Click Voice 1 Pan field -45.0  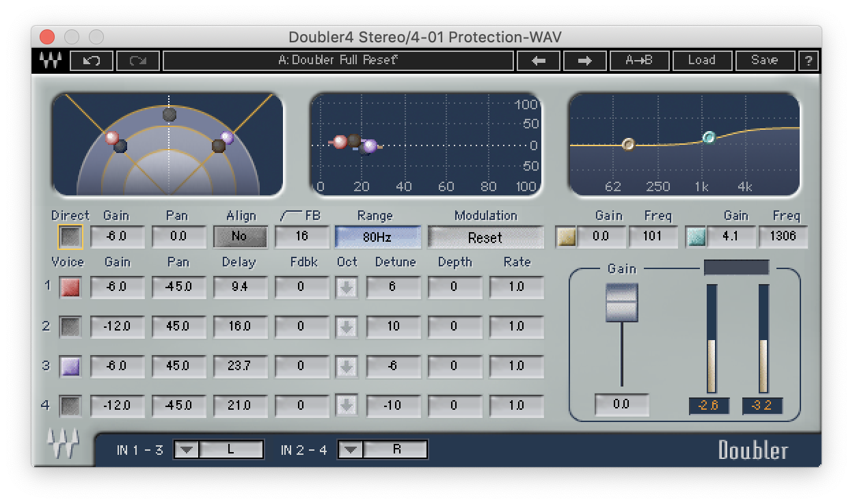point(178,288)
